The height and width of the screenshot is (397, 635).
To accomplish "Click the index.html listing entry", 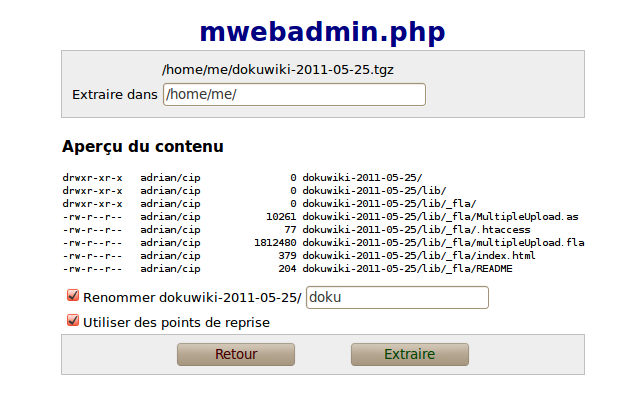I will click(299, 256).
